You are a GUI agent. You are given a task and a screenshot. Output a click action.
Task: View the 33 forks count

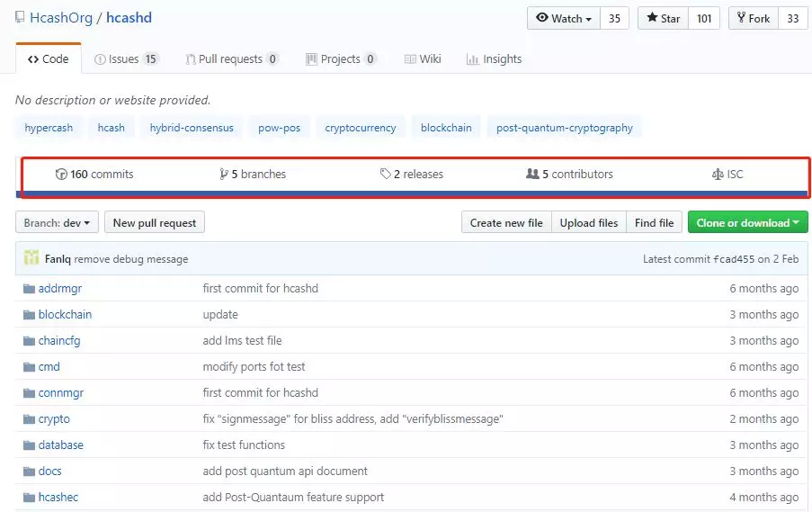coord(793,18)
